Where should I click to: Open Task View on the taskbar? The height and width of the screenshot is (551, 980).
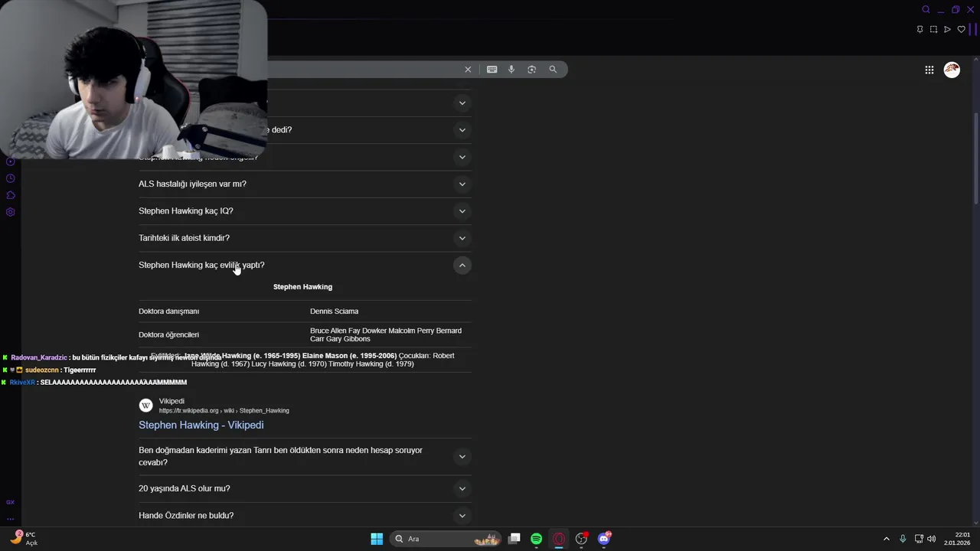pyautogui.click(x=514, y=539)
